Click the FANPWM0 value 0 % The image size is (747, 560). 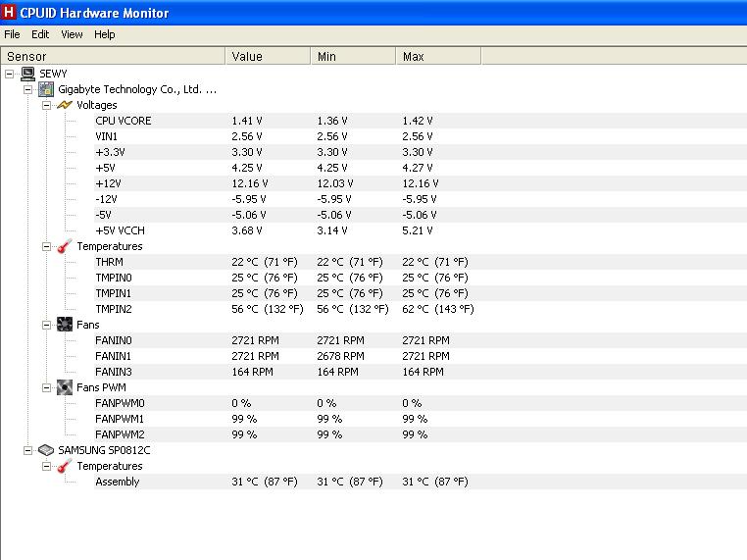coord(241,403)
